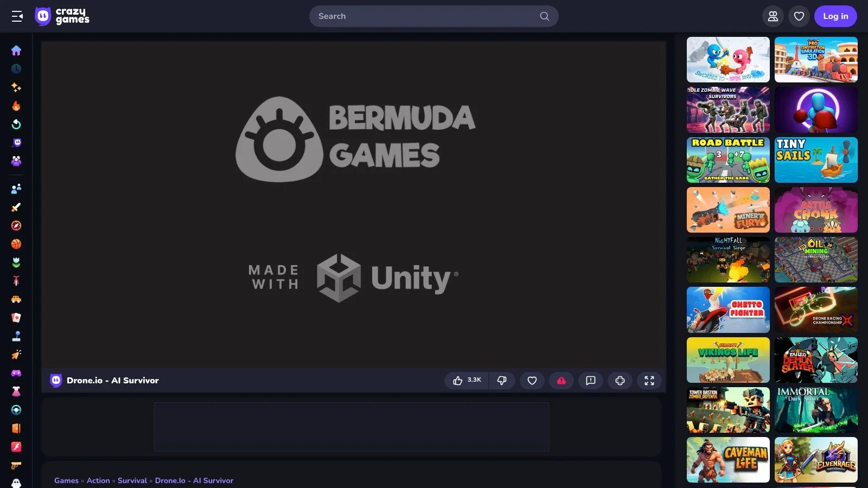
Task: Focus the Search input field
Action: click(x=434, y=16)
